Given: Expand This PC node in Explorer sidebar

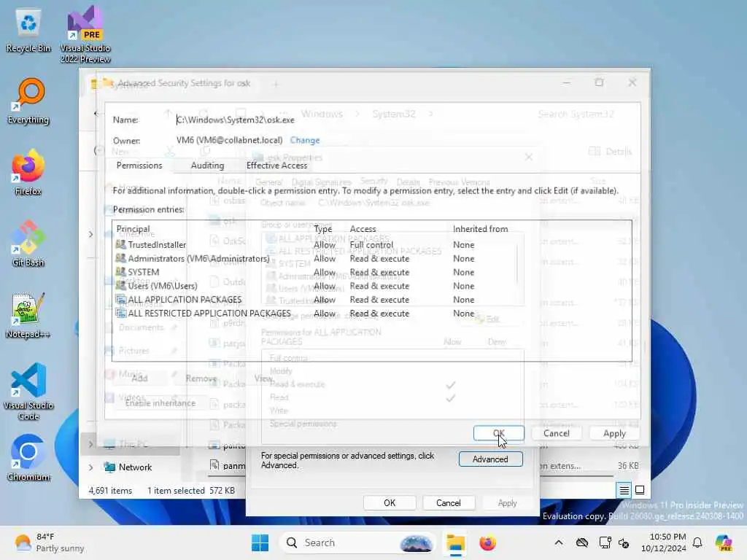Looking at the screenshot, I should pyautogui.click(x=90, y=444).
